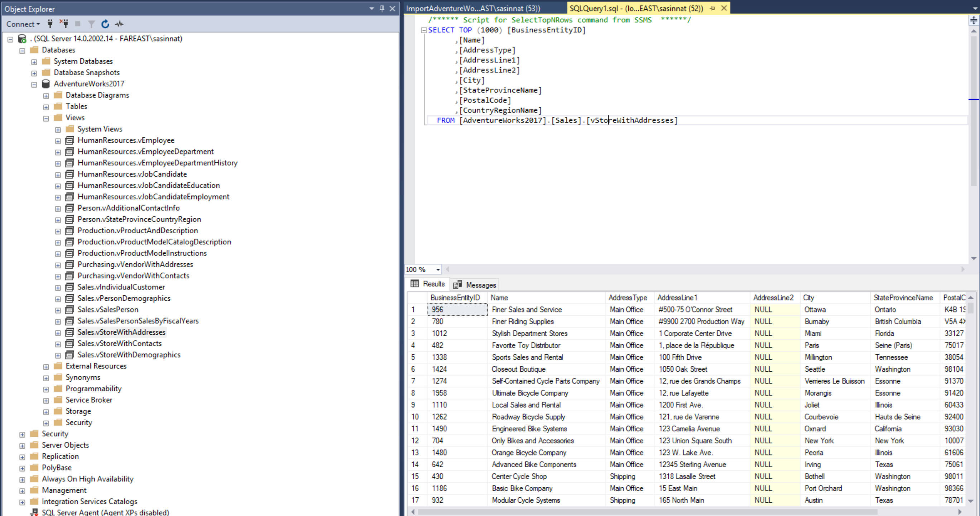Viewport: 980px width, 516px height.
Task: Expand the Tables folder
Action: pos(45,107)
